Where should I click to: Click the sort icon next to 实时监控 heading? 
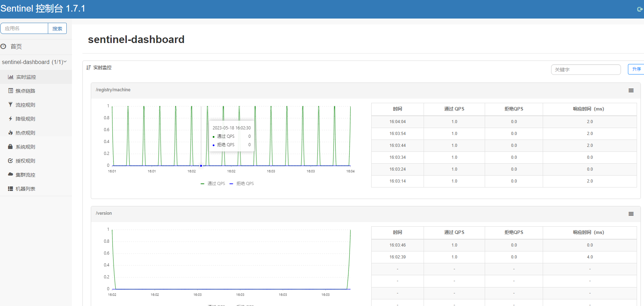pos(89,67)
